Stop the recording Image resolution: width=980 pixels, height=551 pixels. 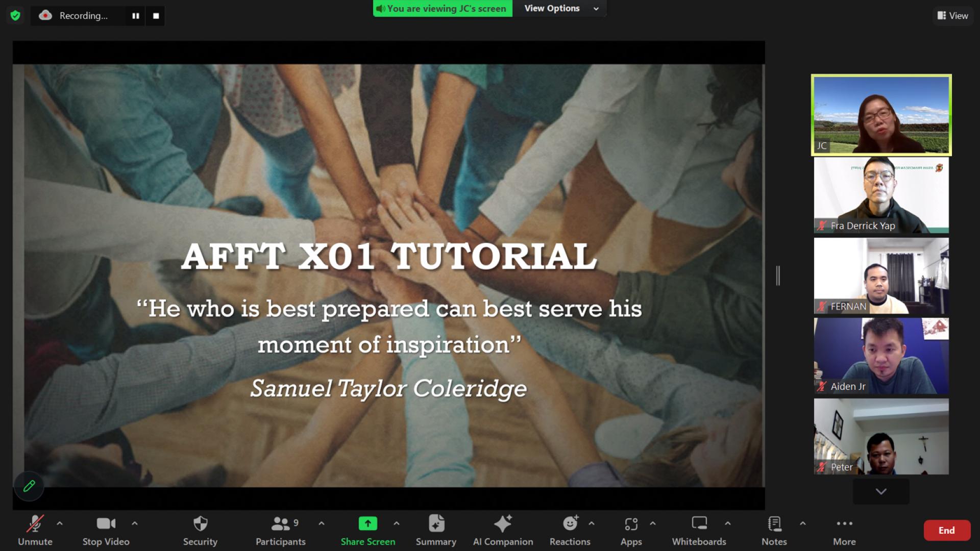click(x=156, y=16)
